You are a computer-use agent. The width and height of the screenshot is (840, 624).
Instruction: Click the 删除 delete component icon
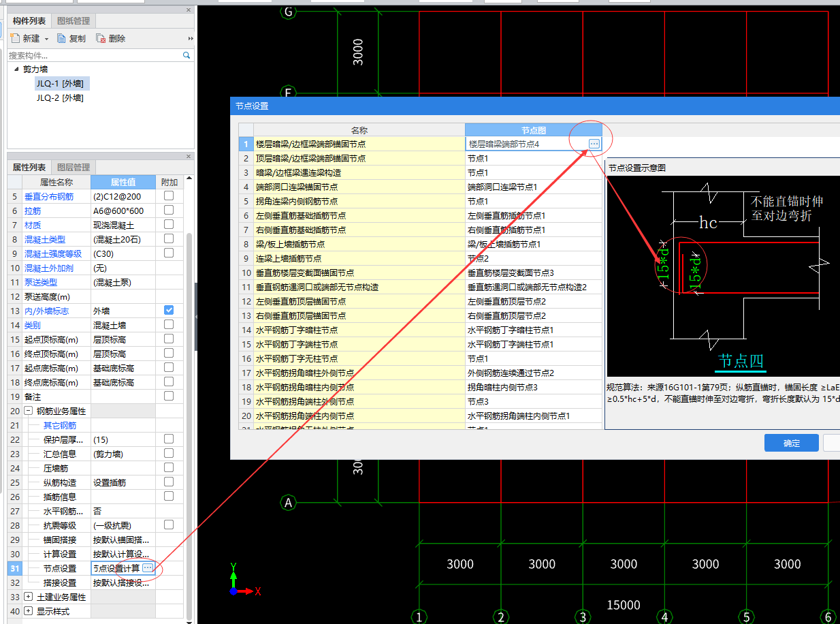tap(101, 38)
